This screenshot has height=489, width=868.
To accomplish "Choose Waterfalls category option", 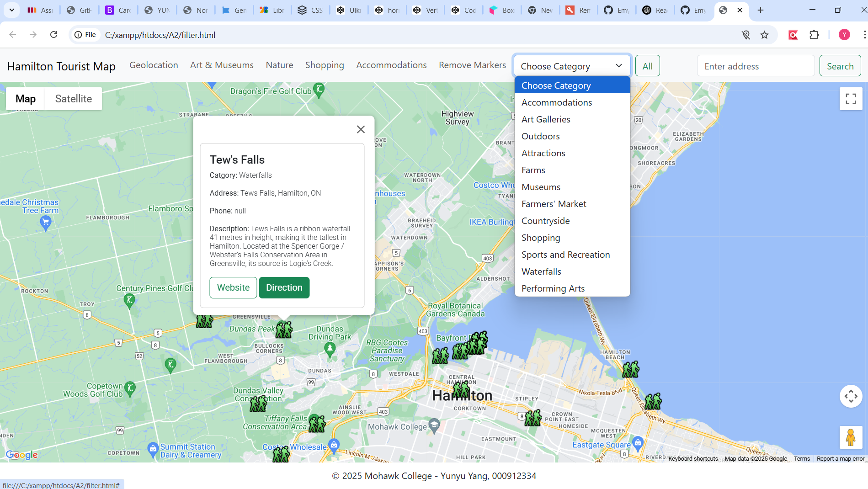I will 572,271.
